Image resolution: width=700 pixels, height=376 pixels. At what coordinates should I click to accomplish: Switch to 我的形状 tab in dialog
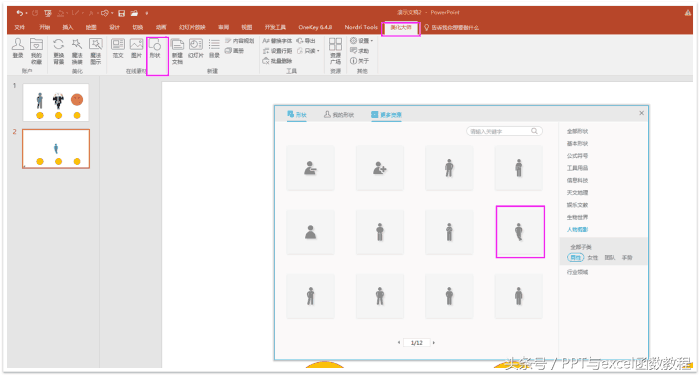pos(339,115)
